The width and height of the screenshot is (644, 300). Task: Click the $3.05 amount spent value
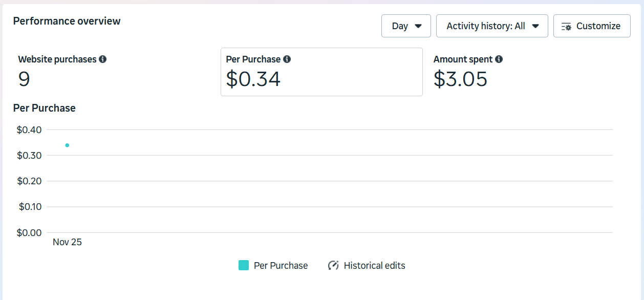point(460,79)
